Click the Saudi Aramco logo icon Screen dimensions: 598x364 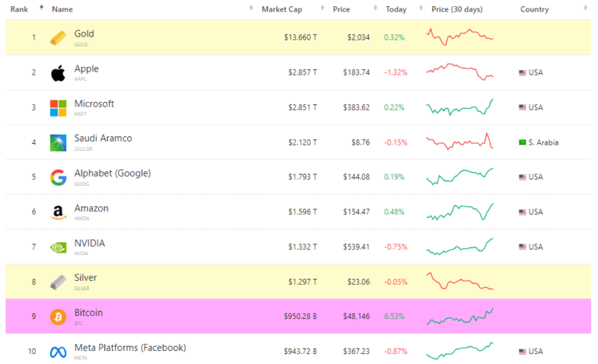(58, 142)
